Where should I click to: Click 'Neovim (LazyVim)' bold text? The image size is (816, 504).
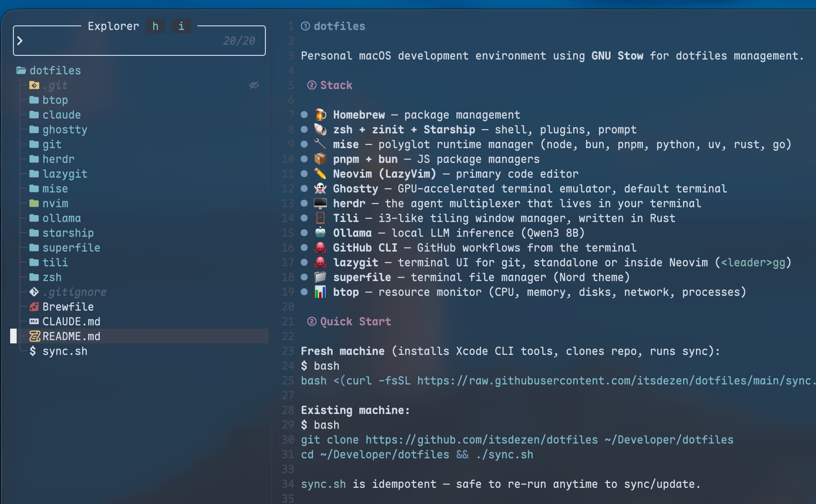coord(384,174)
